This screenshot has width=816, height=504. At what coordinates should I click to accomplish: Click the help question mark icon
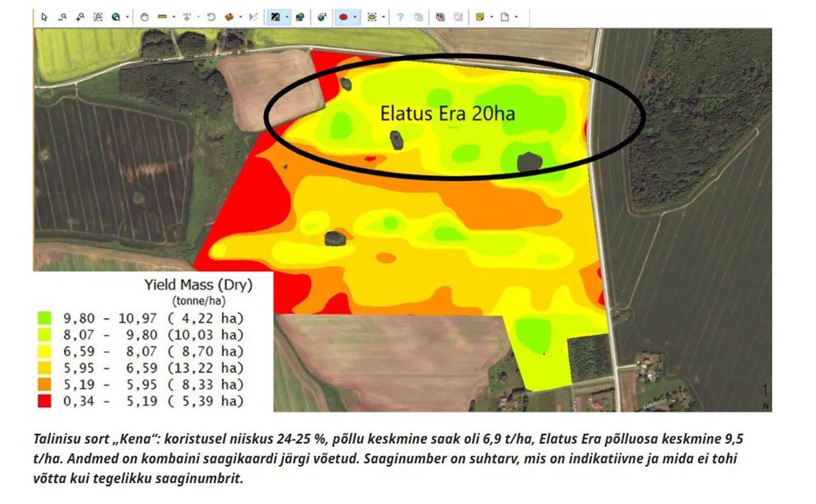(400, 17)
